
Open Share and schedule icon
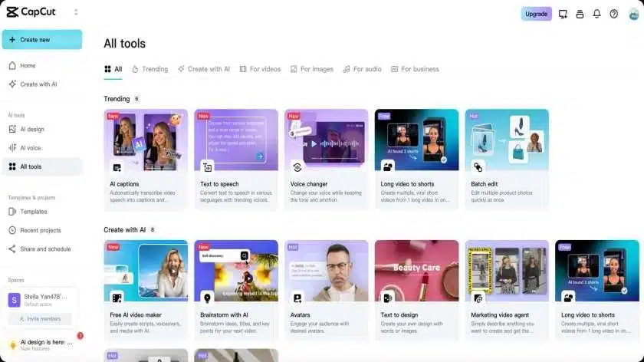(12, 249)
